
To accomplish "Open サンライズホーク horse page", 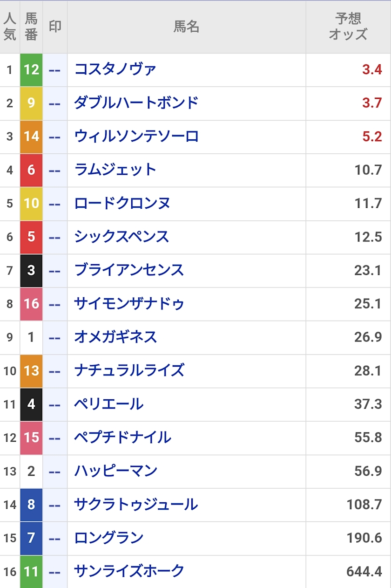I will tap(129, 571).
